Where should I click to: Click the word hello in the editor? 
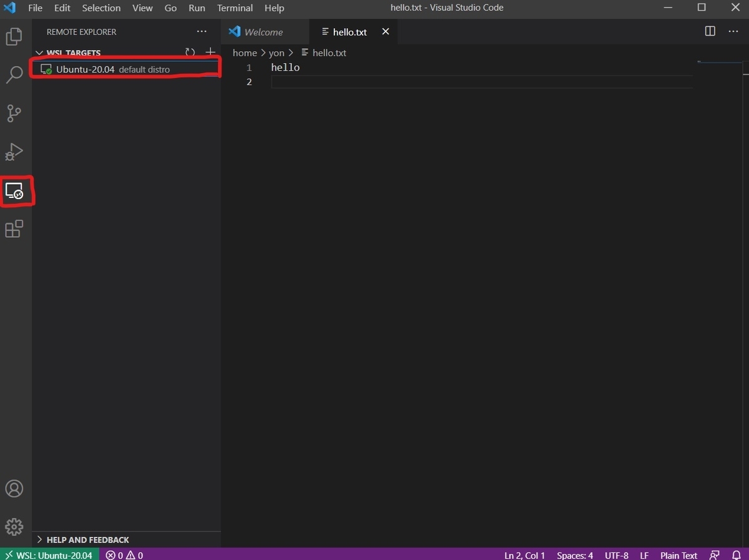click(x=285, y=67)
